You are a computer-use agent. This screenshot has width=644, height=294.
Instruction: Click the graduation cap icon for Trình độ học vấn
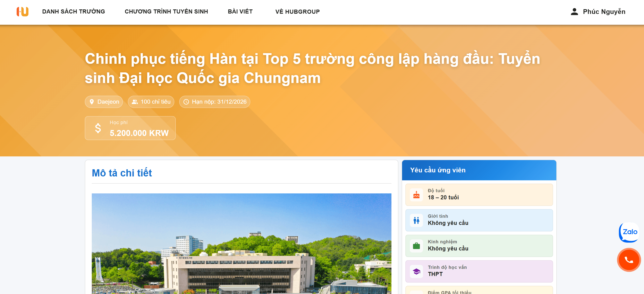pos(416,271)
